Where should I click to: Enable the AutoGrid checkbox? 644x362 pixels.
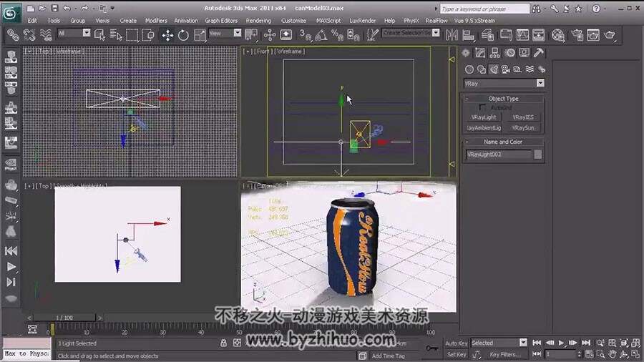click(482, 107)
